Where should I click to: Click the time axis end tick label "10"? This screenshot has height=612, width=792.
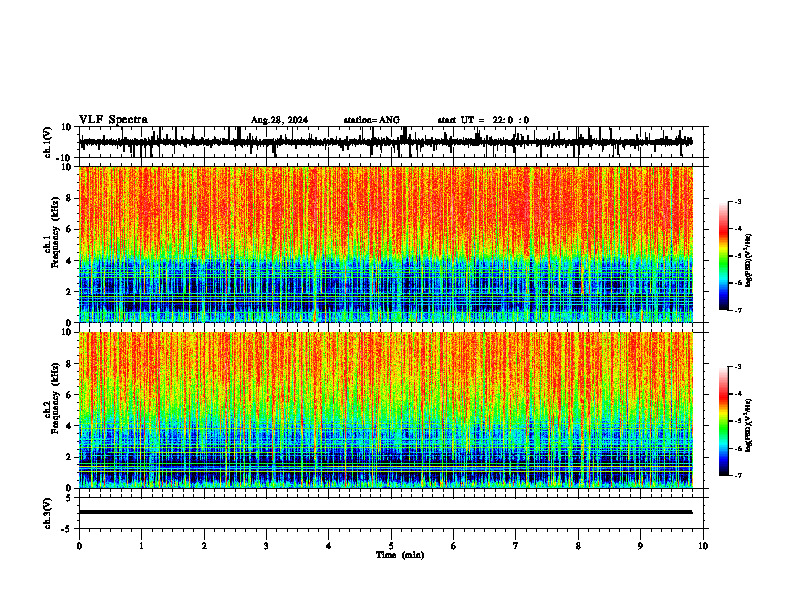[703, 546]
